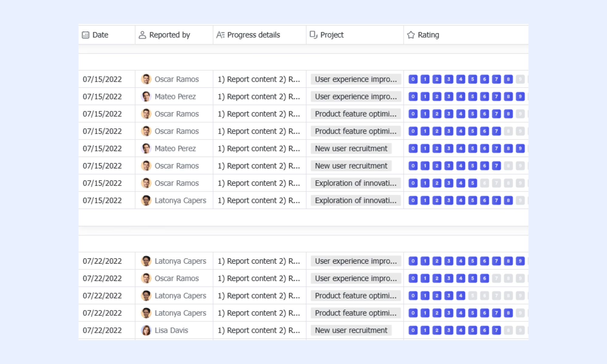Screen dimensions: 607x364
Task: Click the calendar icon in the Date header
Action: pyautogui.click(x=86, y=35)
